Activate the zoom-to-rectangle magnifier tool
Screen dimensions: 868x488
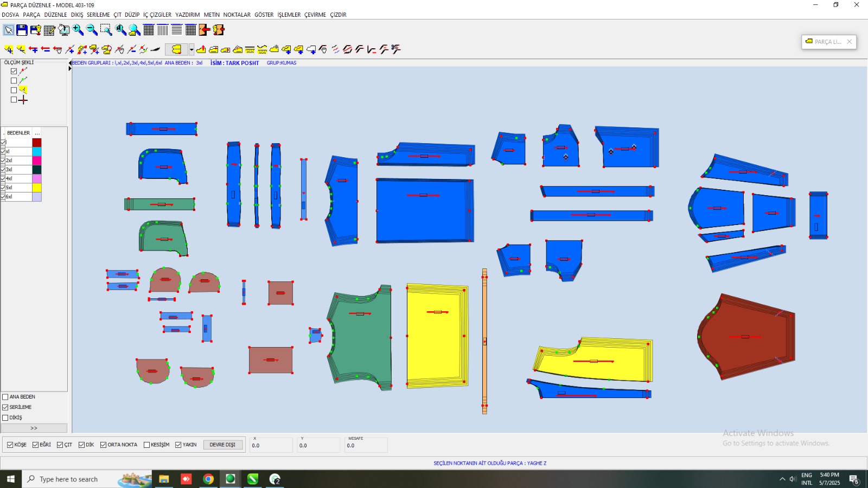click(x=106, y=30)
